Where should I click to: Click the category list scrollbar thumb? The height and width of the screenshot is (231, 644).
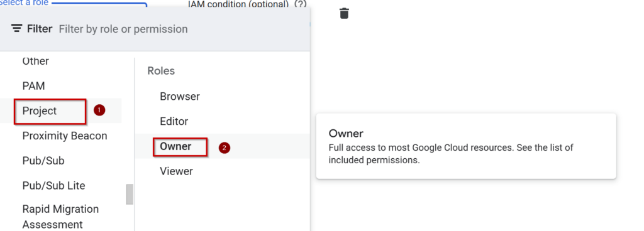pos(130,194)
